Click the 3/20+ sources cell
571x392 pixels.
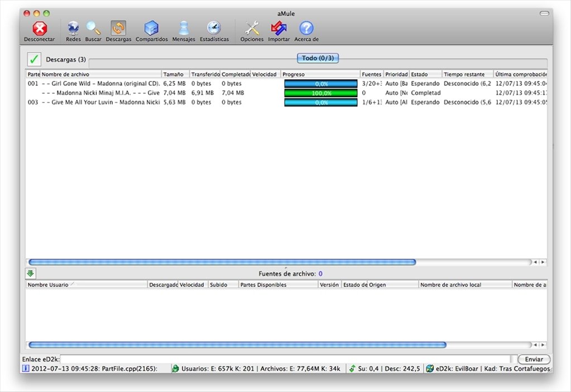click(x=371, y=83)
